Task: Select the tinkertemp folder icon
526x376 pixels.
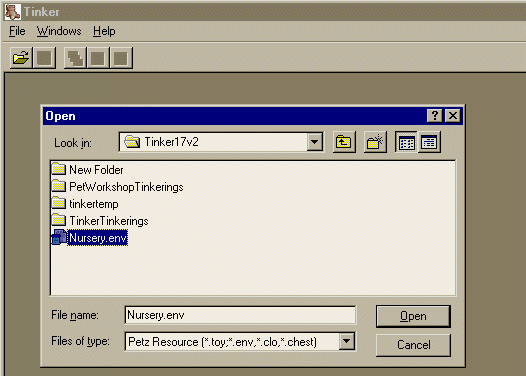Action: click(x=59, y=203)
